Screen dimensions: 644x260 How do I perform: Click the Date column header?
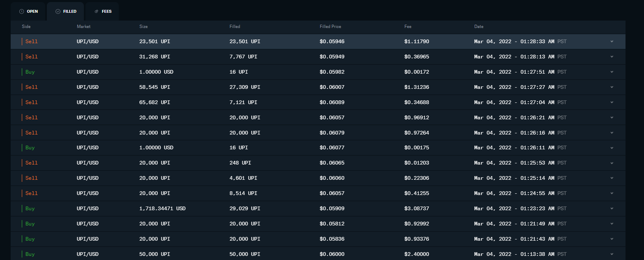[x=479, y=27]
